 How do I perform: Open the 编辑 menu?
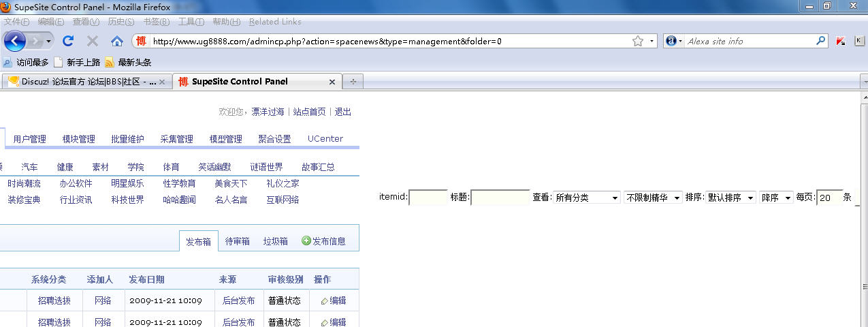pos(51,22)
